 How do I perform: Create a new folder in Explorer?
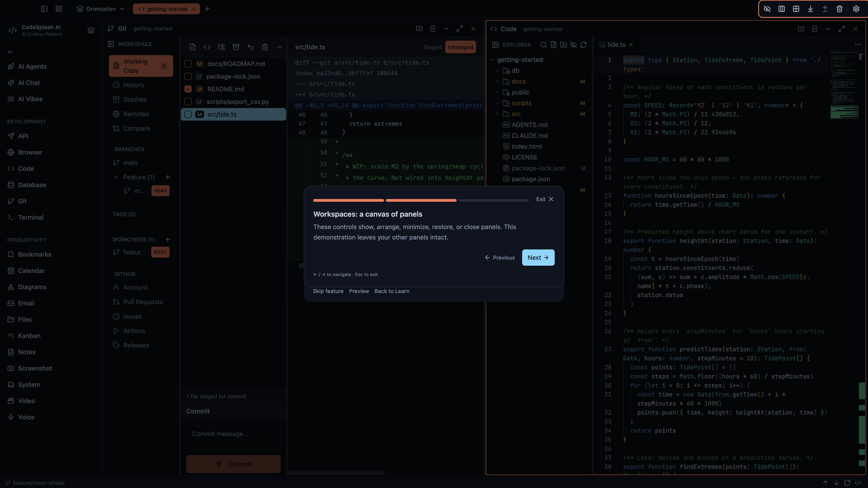[563, 45]
